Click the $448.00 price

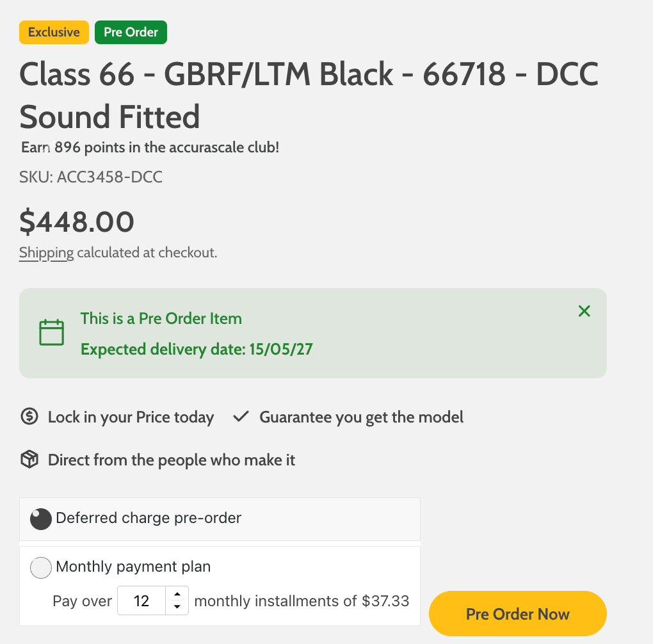77,221
